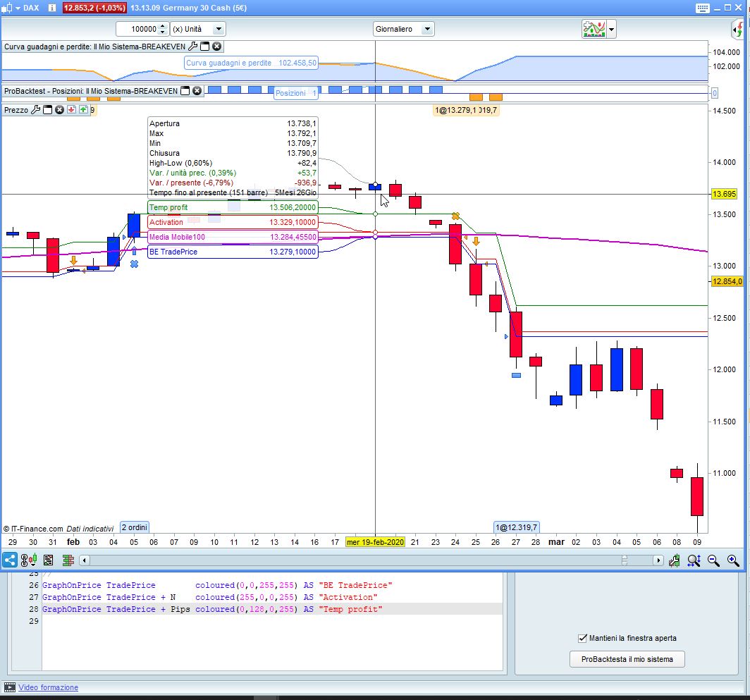Screen dimensions: 750x700
Task: Zoom in the chart
Action: click(x=733, y=560)
